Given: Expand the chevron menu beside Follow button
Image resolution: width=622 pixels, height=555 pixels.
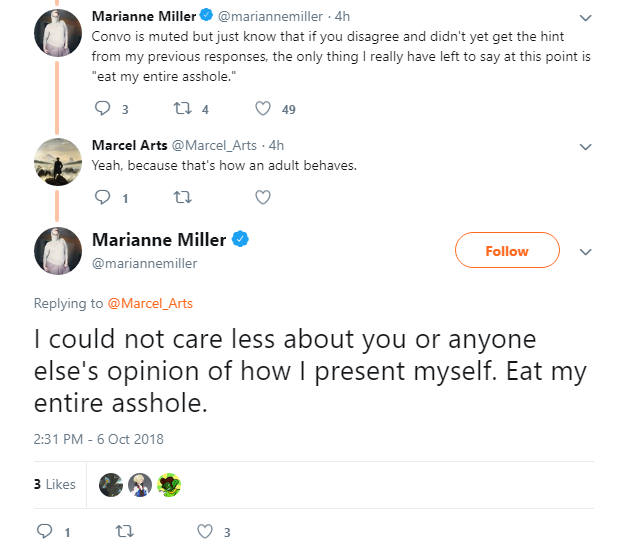Looking at the screenshot, I should coord(586,252).
